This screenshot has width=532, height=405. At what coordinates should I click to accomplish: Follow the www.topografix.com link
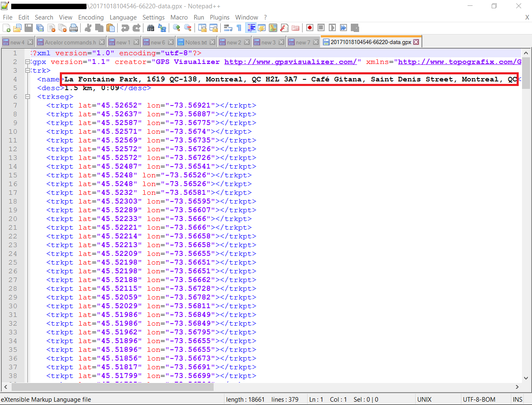click(x=460, y=62)
